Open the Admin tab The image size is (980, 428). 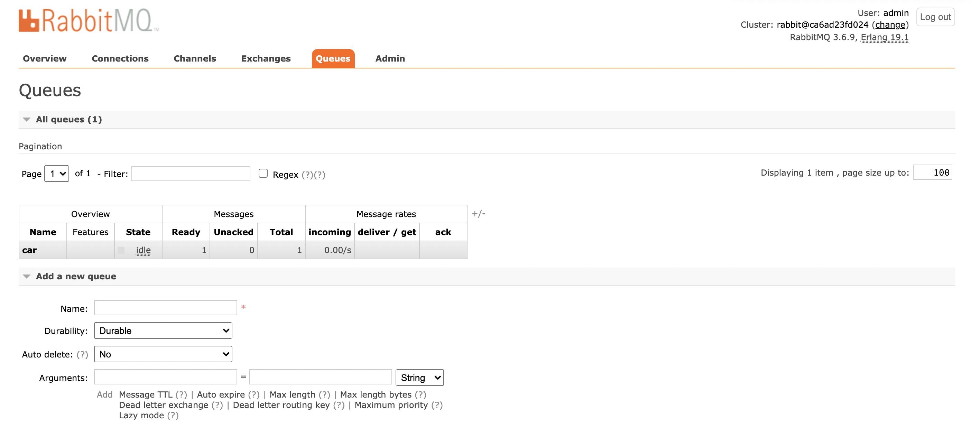(390, 58)
